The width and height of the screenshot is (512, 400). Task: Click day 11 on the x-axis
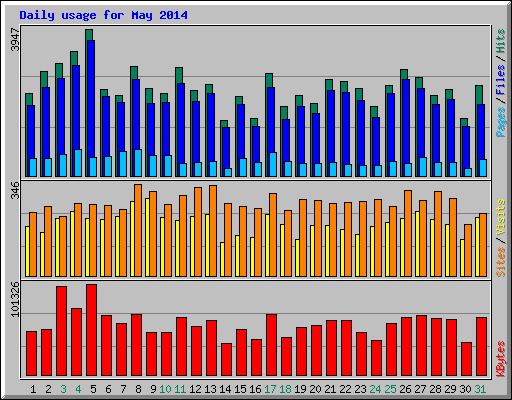[x=180, y=389]
